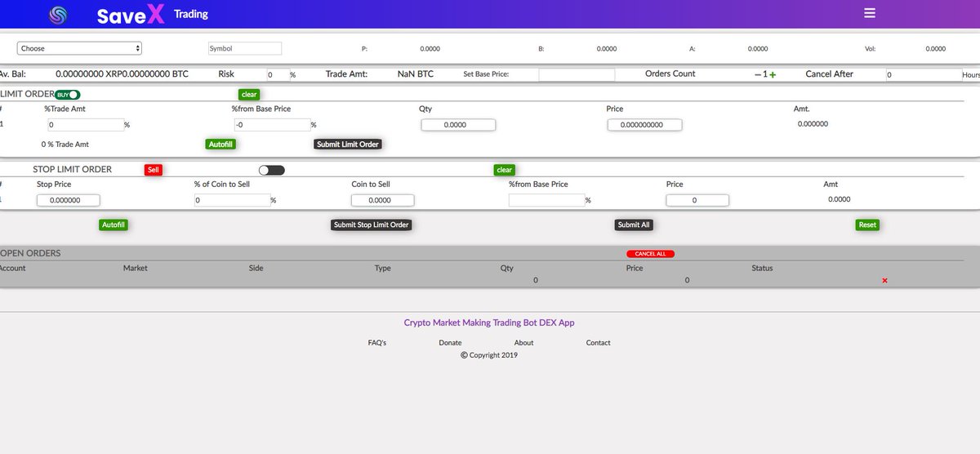Image resolution: width=980 pixels, height=454 pixels.
Task: Click the STOP LIMIT ORDER heading
Action: 72,170
